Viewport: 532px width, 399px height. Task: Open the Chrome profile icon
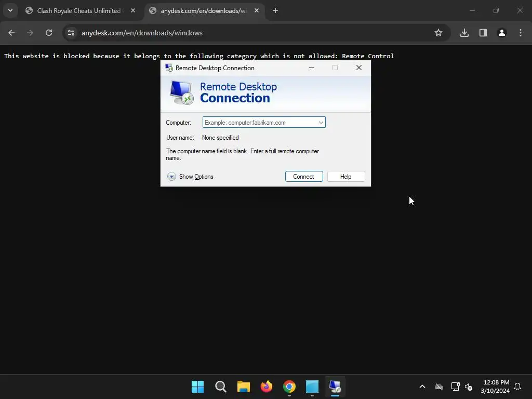tap(502, 33)
